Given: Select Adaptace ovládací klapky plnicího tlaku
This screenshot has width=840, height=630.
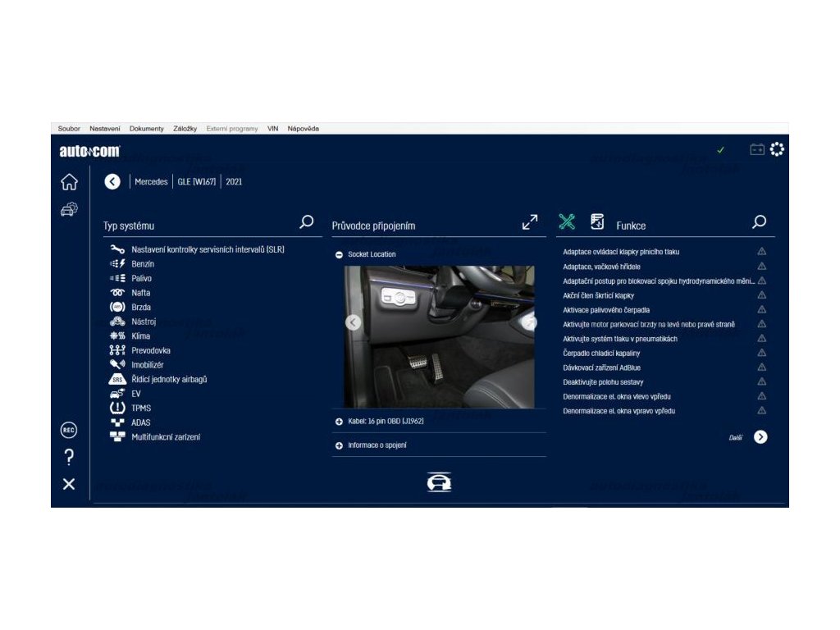Looking at the screenshot, I should [x=621, y=252].
